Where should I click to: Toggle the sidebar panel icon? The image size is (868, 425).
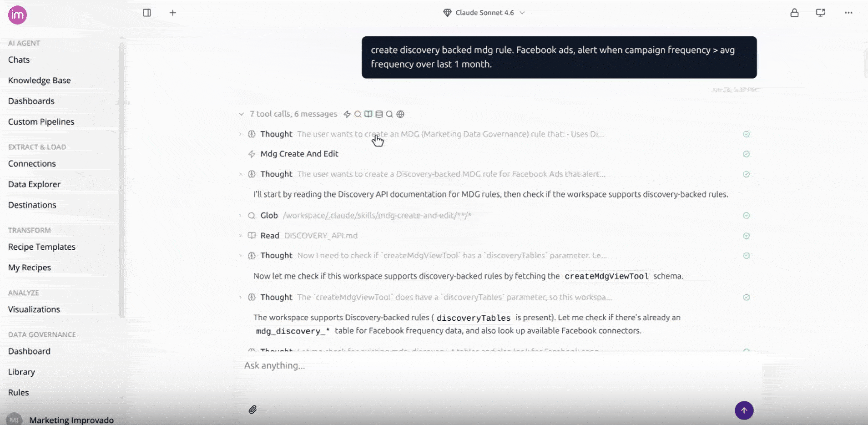146,13
